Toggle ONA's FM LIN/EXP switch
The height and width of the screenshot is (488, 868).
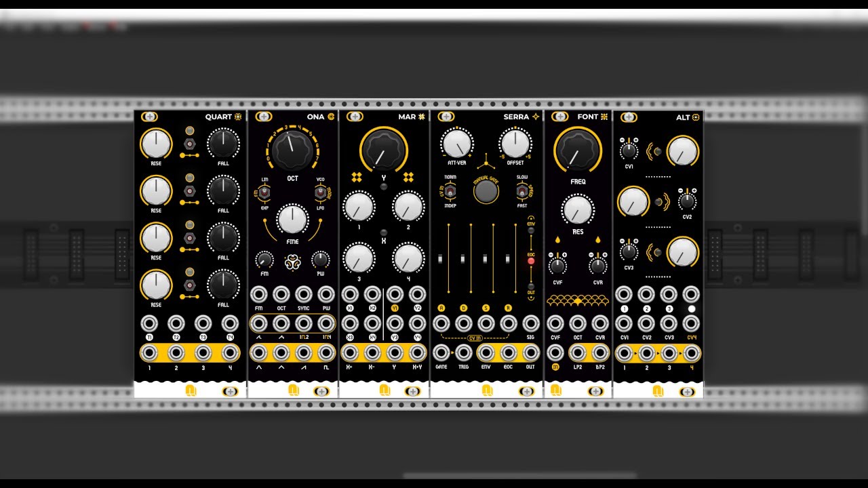pyautogui.click(x=264, y=193)
